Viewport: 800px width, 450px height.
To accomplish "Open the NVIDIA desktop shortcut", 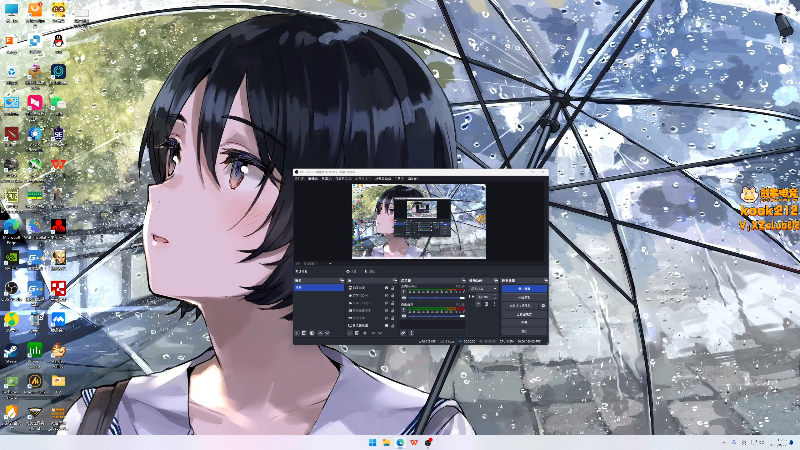I will (11, 259).
